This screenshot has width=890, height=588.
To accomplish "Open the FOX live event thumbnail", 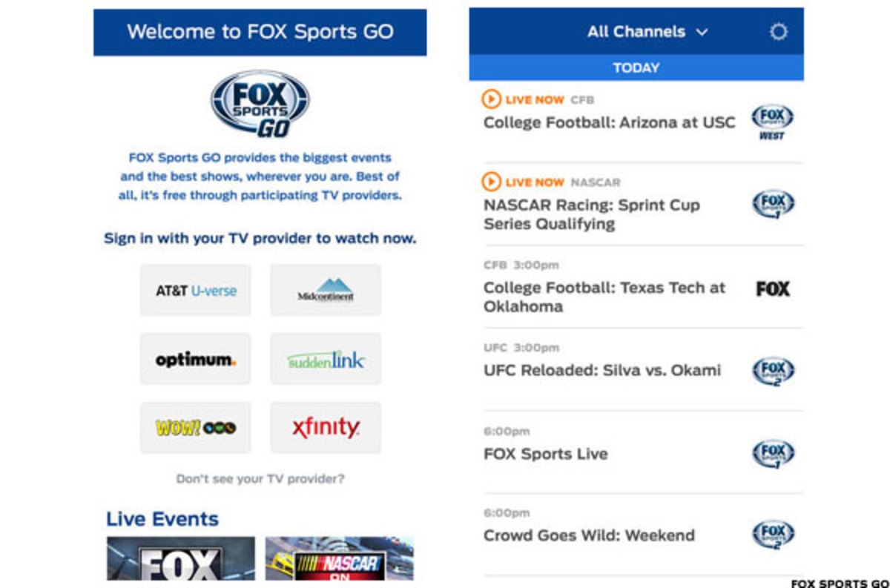I will pos(180,558).
